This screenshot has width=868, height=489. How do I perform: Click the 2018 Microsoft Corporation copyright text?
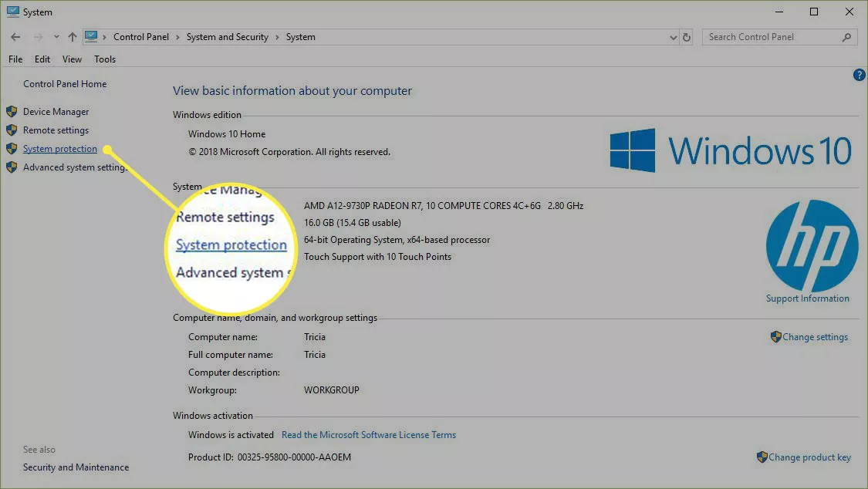pos(289,152)
